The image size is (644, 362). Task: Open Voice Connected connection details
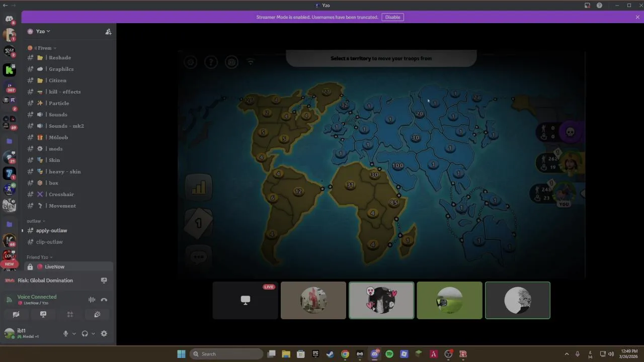coord(37,297)
